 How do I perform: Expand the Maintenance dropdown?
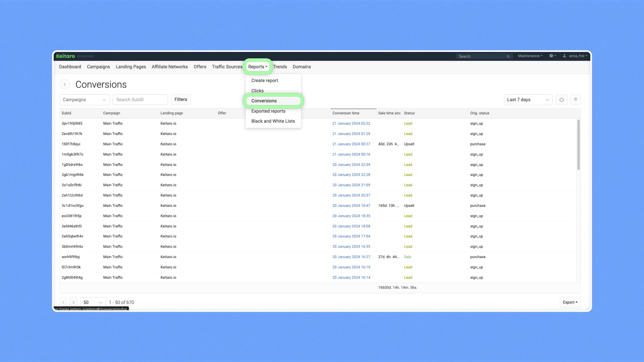coord(529,56)
